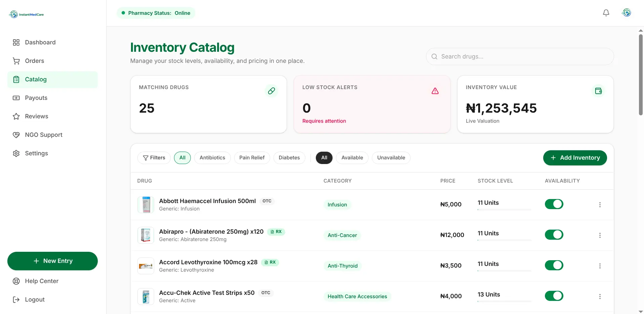Open the Filters dropdown
The image size is (644, 314).
[x=154, y=158]
